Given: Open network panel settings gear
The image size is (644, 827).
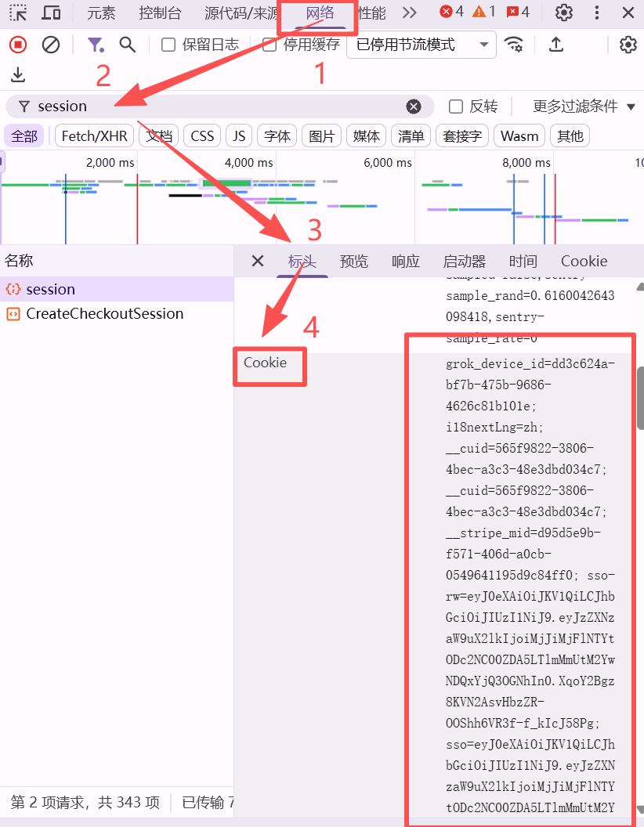Looking at the screenshot, I should [628, 45].
